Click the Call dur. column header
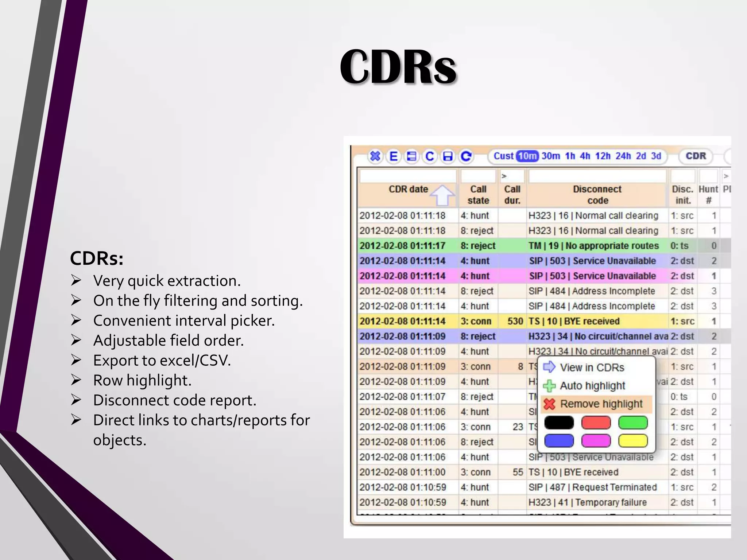Viewport: 747px width, 560px height. (512, 195)
